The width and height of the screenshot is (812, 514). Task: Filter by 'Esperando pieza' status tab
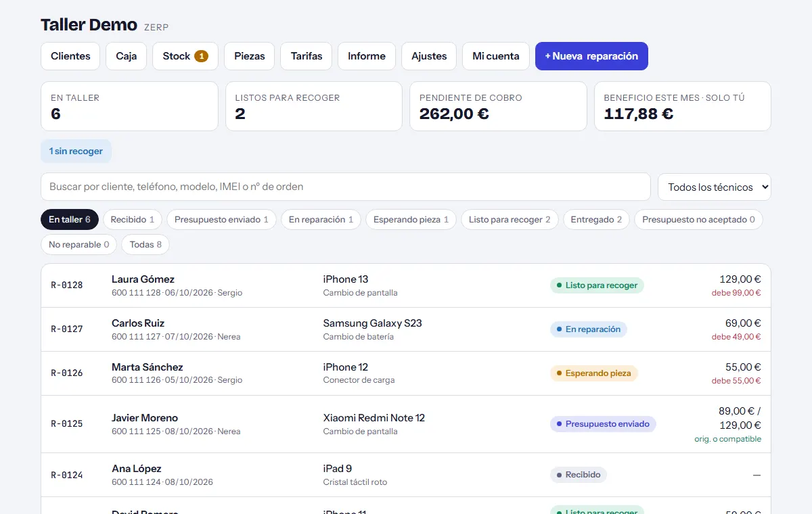411,220
